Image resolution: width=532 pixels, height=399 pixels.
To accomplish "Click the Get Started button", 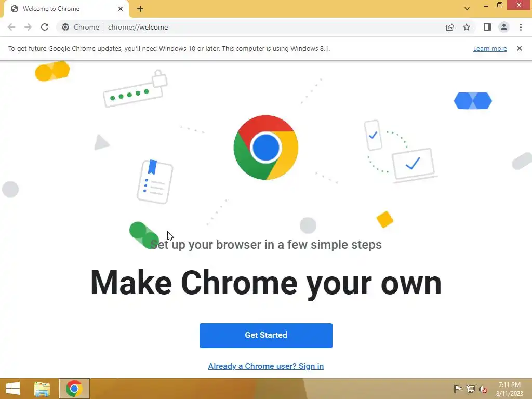I will pos(266,335).
